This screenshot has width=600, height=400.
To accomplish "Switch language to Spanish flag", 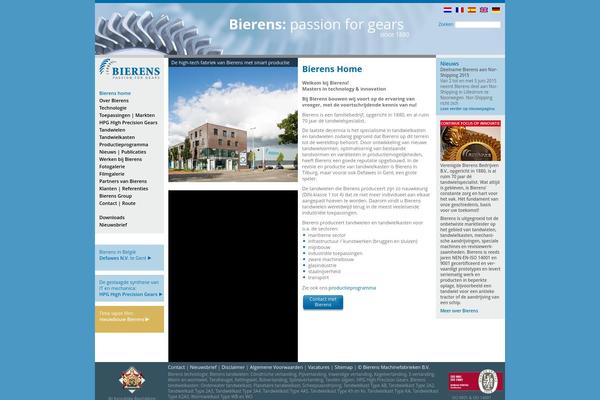I will click(472, 10).
